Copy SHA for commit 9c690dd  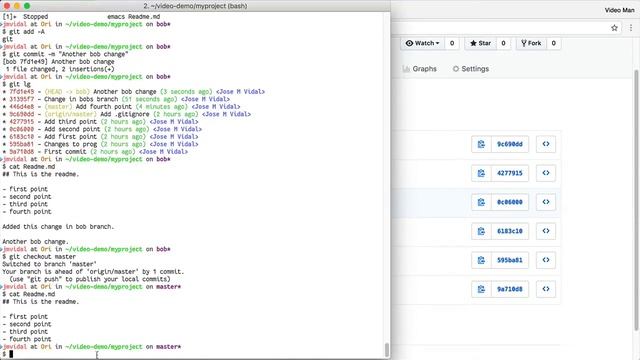click(x=481, y=144)
